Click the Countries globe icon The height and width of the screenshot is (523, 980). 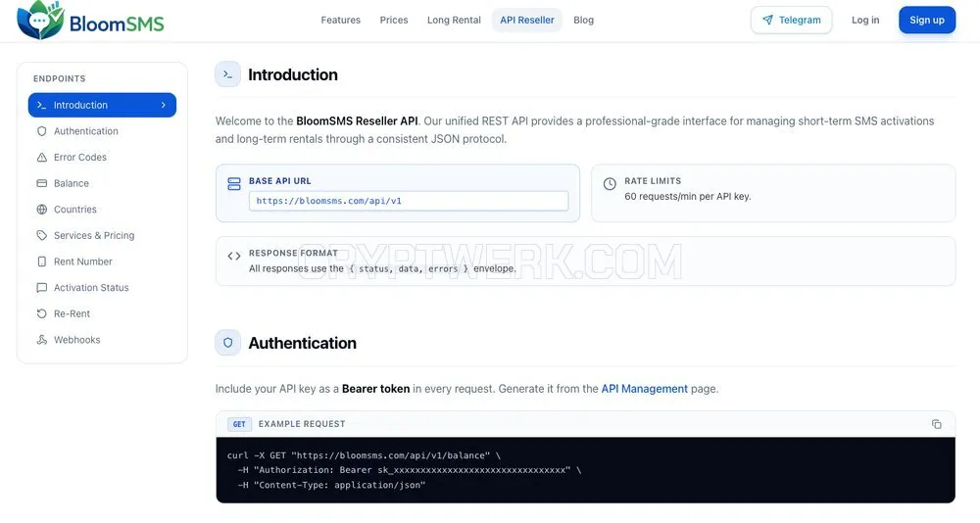point(42,210)
